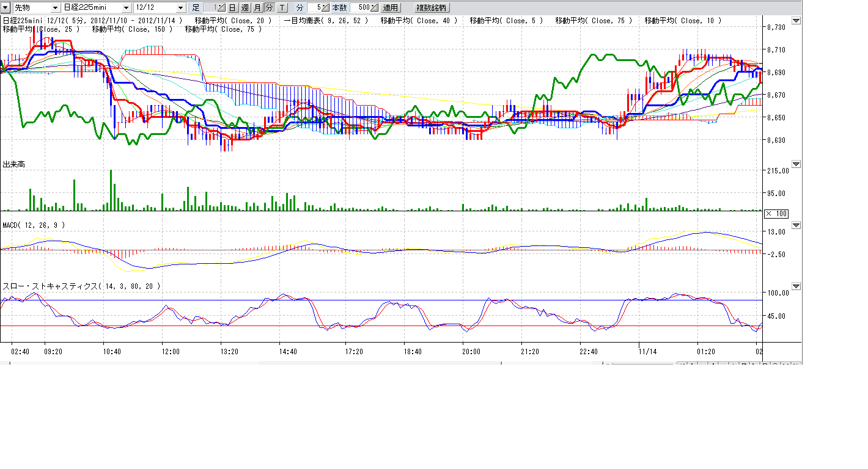Switch to weekly (週) chart timeframe
Screen dimensions: 868x469
(x=245, y=8)
